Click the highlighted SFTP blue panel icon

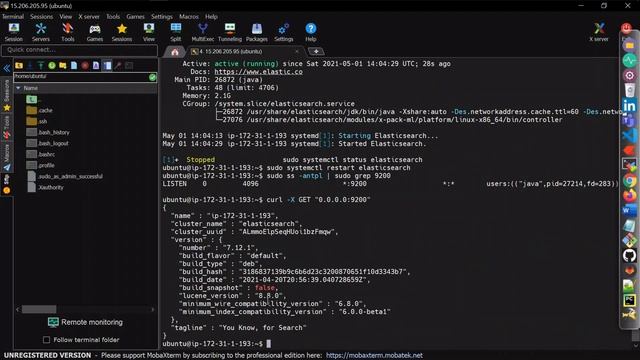(x=107, y=65)
